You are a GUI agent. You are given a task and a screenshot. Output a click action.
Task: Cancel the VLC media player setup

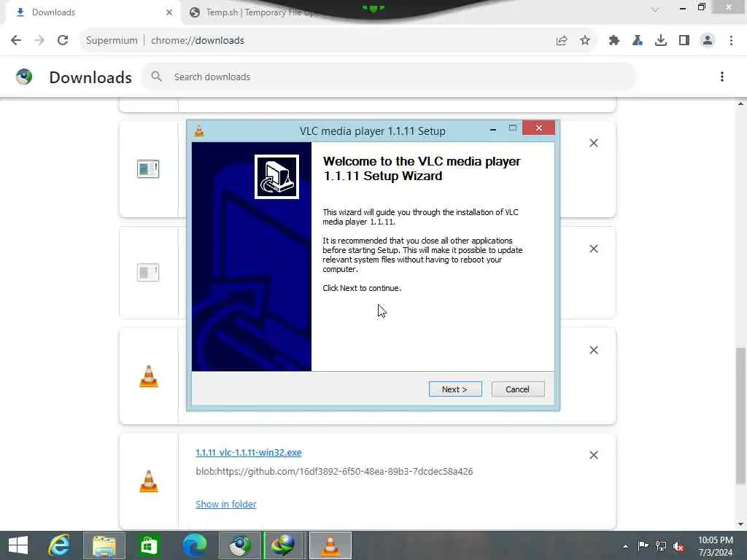point(517,389)
